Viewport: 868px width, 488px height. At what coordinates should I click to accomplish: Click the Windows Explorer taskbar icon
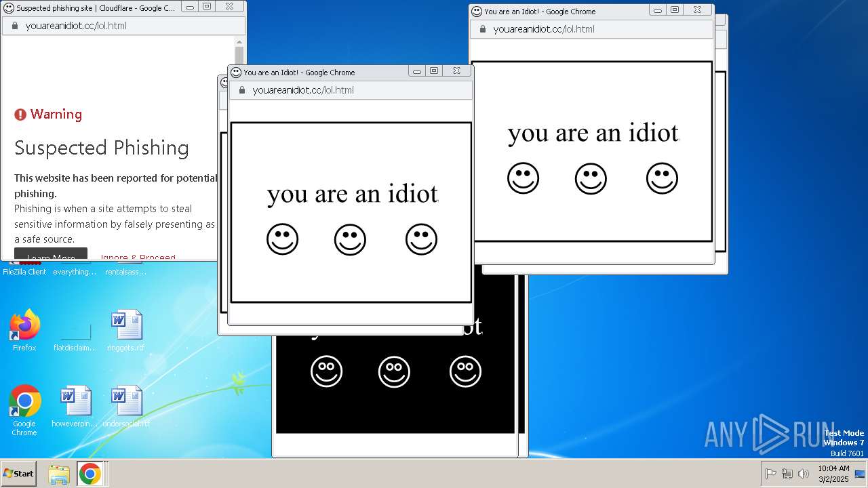click(x=59, y=474)
